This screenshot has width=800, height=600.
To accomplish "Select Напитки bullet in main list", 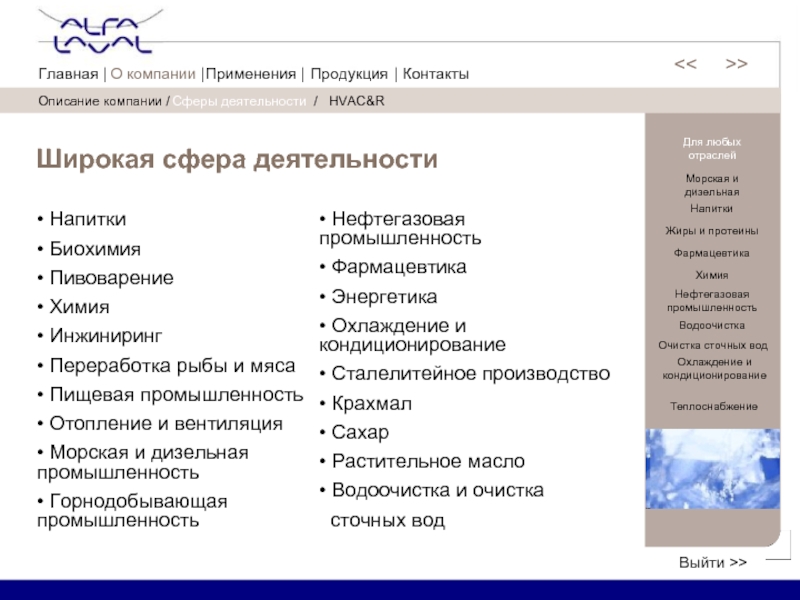I will coord(82,219).
